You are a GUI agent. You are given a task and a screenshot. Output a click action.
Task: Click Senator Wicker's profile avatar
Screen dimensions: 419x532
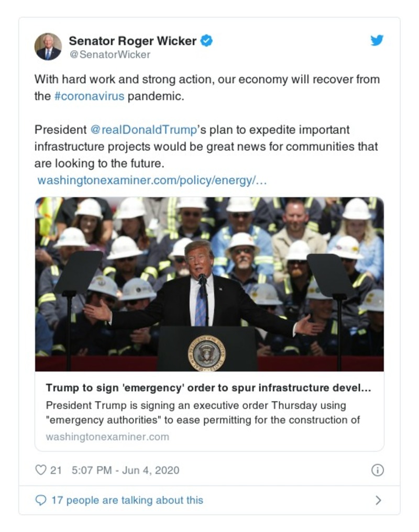[48, 45]
